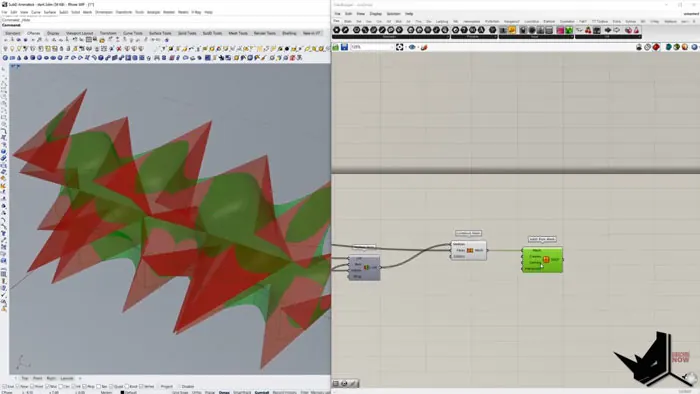Toggle the Cen osnap checkbox

pos(61,386)
